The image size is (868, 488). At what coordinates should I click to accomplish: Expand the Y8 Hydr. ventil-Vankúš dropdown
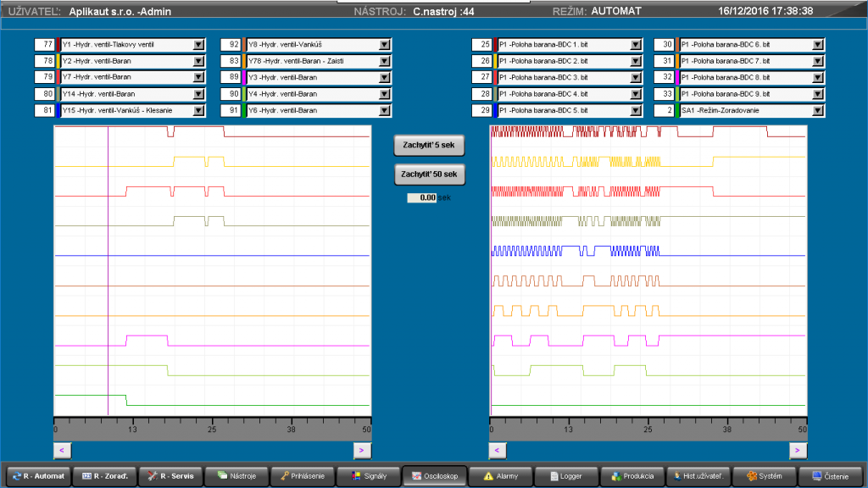pos(385,45)
